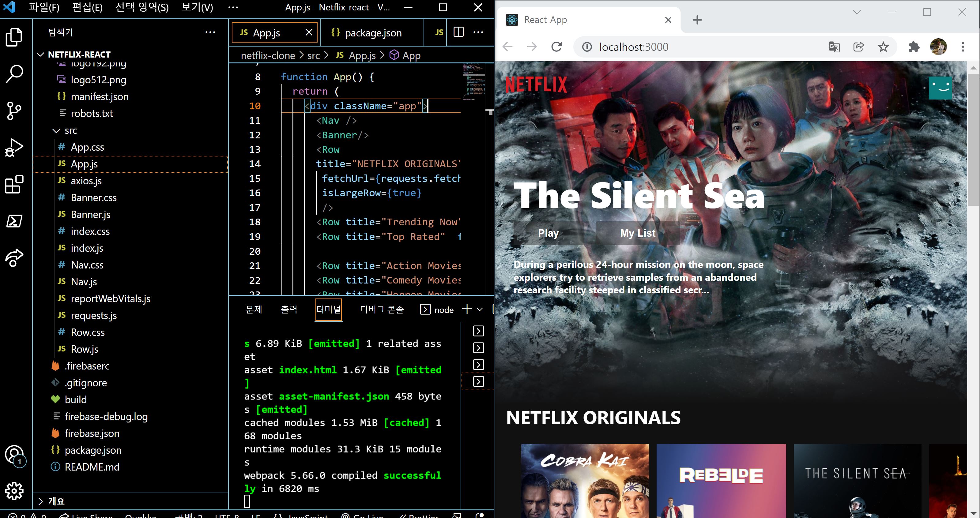Switch to the 문제 panel tab
This screenshot has height=518, width=980.
click(254, 309)
